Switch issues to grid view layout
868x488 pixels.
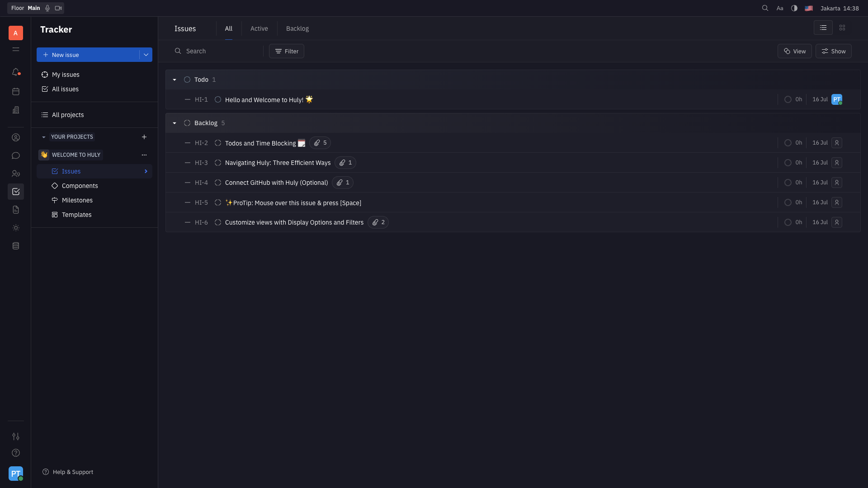pos(843,28)
